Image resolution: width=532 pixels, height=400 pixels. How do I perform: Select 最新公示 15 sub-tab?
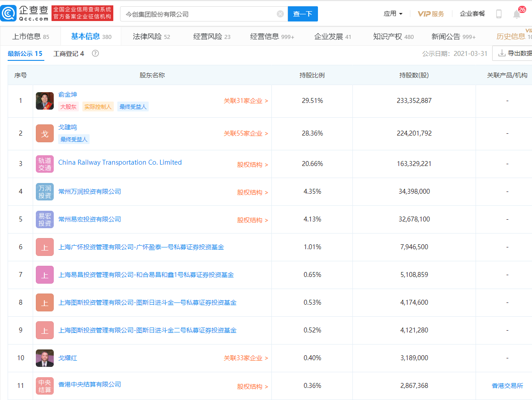pos(25,54)
